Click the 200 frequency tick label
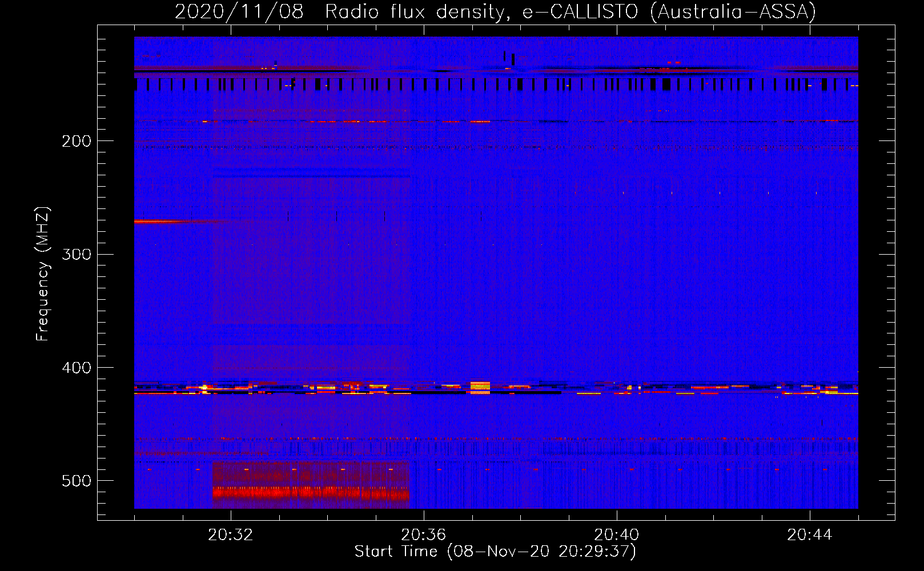This screenshot has height=571, width=924. 77,141
